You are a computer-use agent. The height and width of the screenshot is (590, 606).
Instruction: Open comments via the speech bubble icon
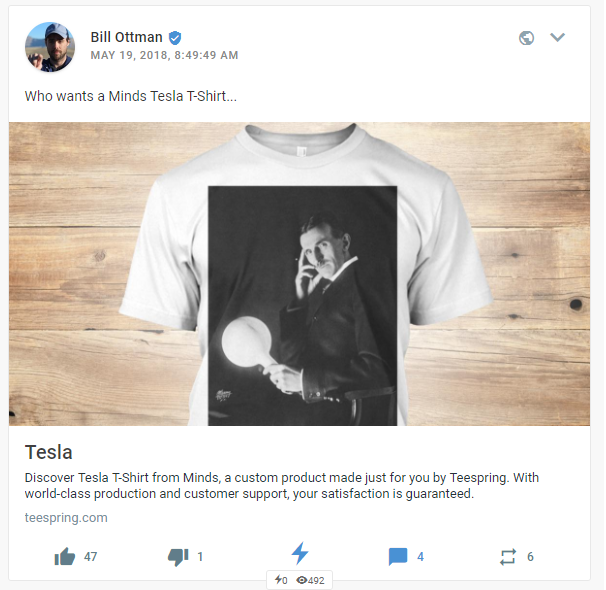(398, 557)
